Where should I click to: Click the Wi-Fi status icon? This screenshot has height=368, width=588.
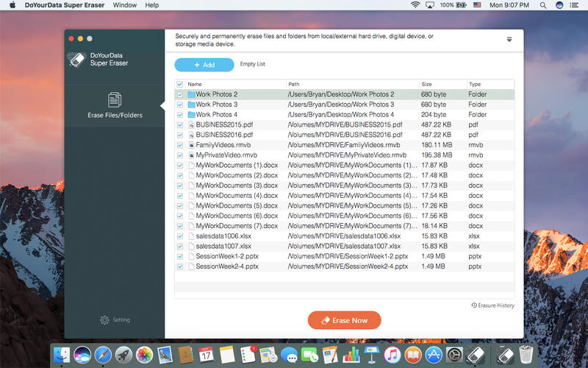pos(415,5)
